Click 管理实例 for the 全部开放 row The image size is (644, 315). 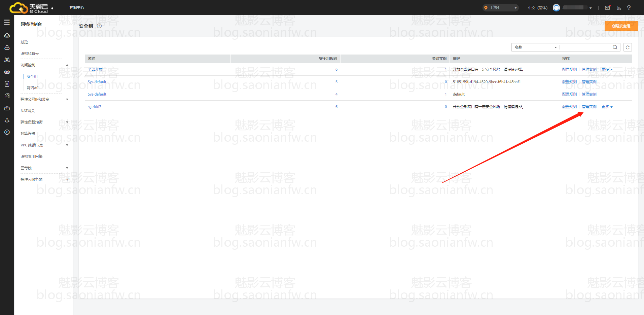pyautogui.click(x=589, y=69)
